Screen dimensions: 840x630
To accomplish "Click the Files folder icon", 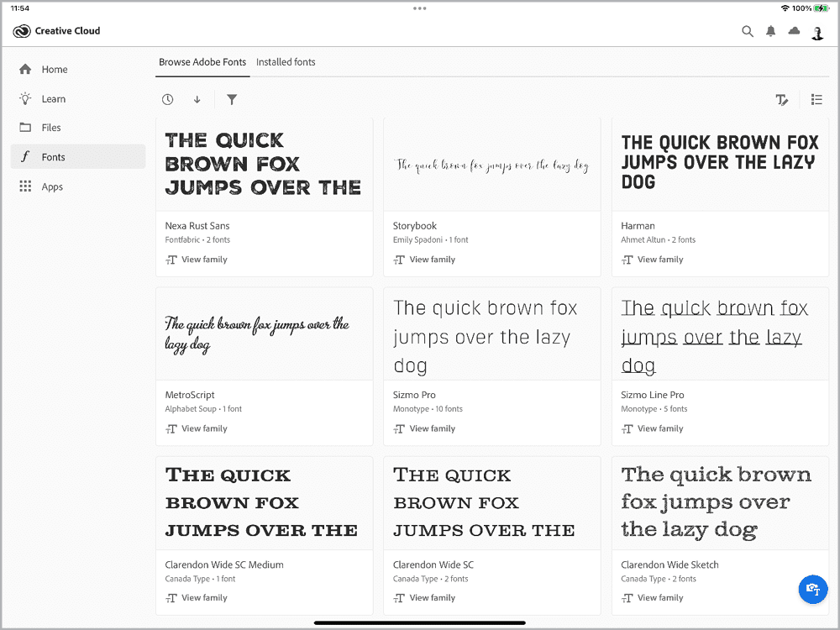I will pyautogui.click(x=25, y=128).
